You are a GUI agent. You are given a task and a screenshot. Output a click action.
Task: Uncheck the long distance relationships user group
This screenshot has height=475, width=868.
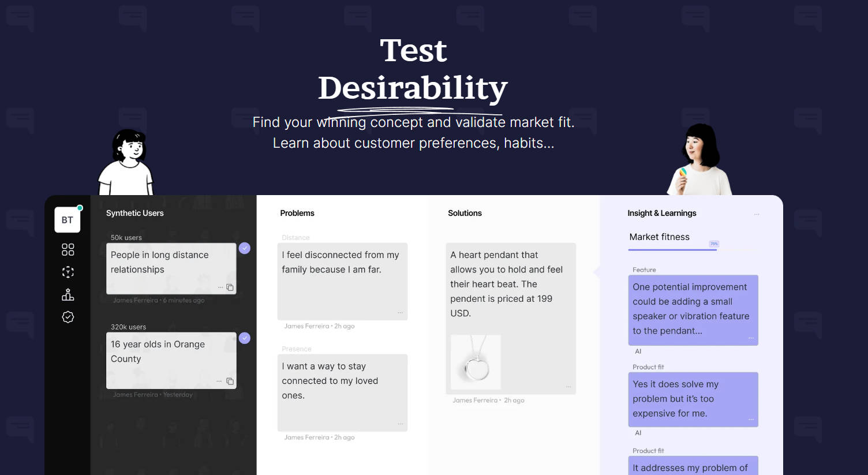click(245, 248)
